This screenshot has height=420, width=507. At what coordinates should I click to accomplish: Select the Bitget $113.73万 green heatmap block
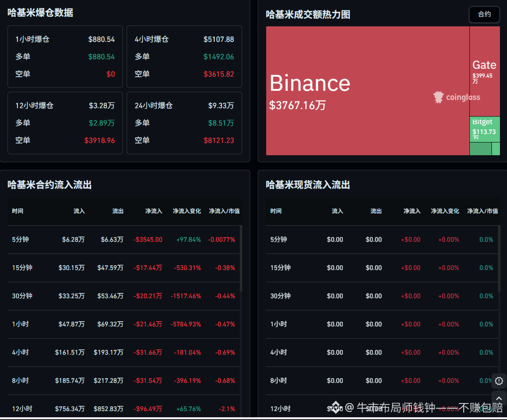[x=485, y=129]
